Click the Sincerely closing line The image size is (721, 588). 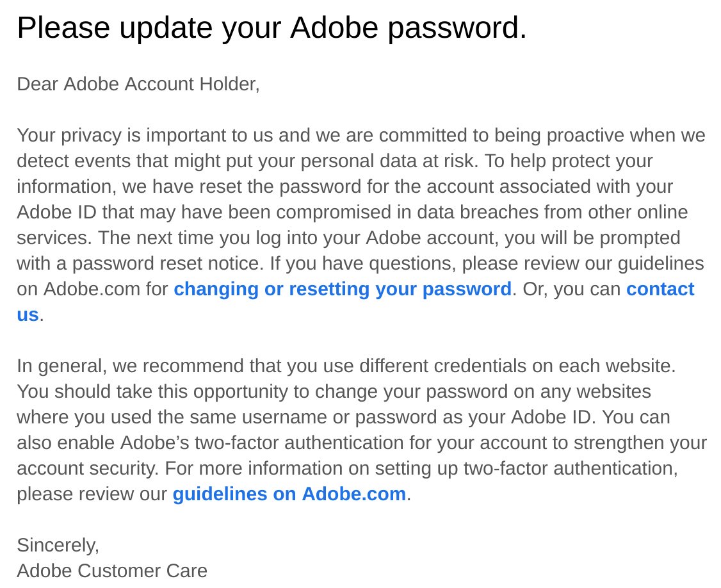[x=58, y=546]
